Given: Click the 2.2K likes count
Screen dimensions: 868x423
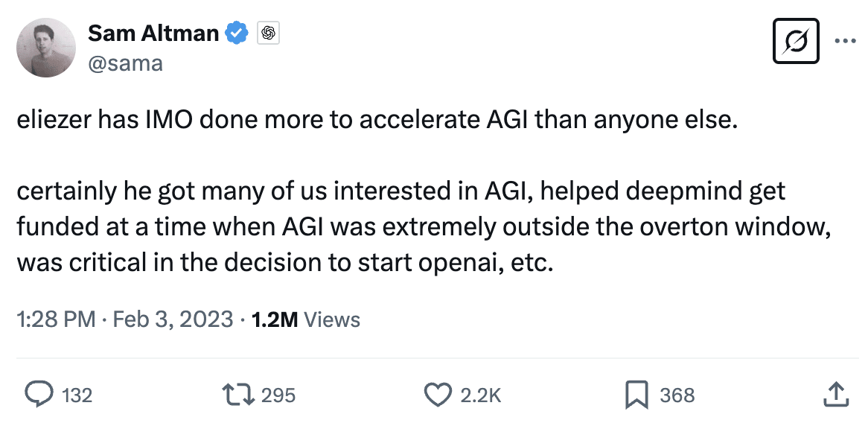Looking at the screenshot, I should click(481, 395).
